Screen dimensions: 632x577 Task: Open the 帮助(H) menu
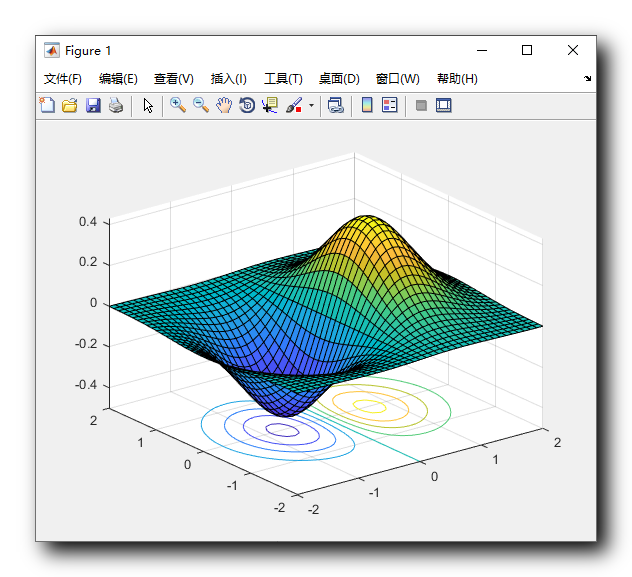pyautogui.click(x=457, y=79)
